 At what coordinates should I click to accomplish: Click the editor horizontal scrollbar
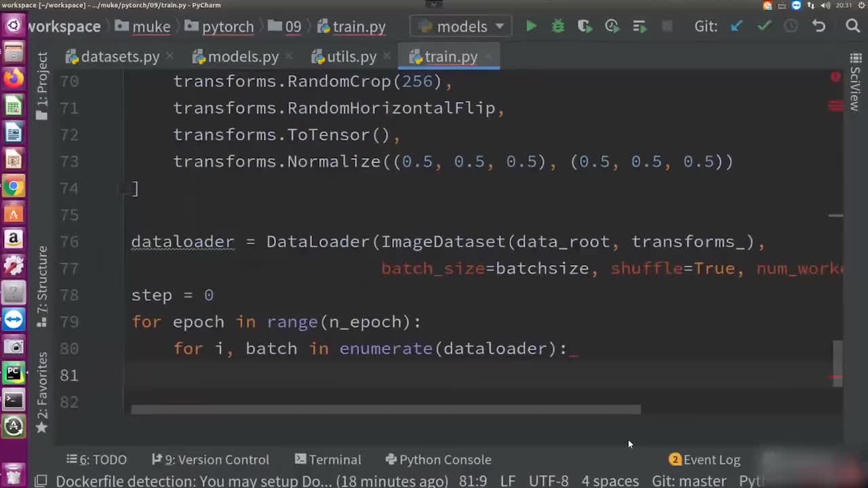click(386, 409)
